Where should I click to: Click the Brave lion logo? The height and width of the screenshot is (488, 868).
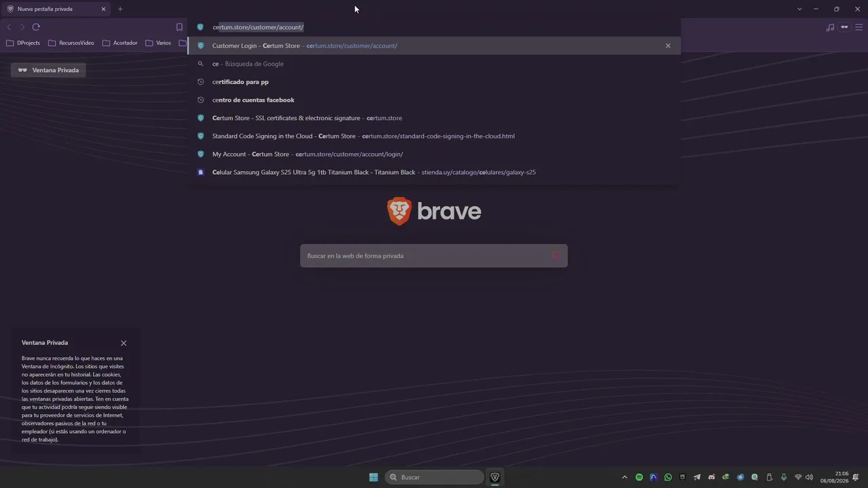tap(399, 211)
